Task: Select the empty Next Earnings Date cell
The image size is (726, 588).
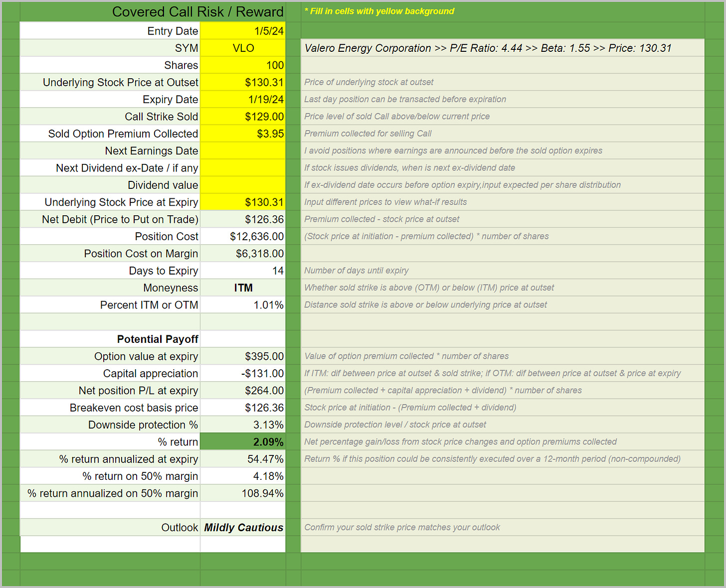Action: click(243, 150)
